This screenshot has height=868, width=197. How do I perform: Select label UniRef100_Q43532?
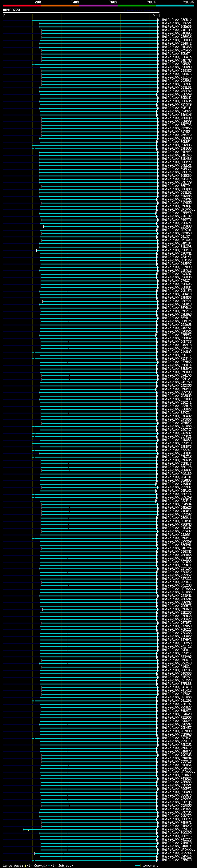click(177, 433)
